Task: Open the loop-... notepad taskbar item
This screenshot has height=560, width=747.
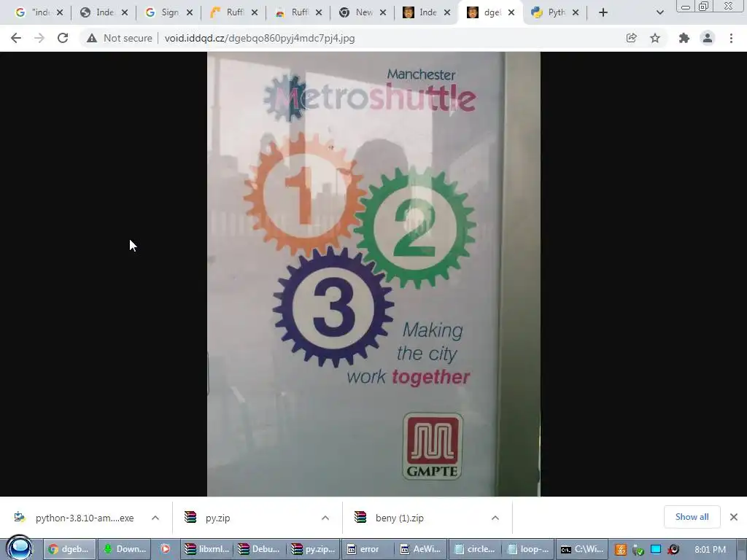Action: click(x=528, y=549)
